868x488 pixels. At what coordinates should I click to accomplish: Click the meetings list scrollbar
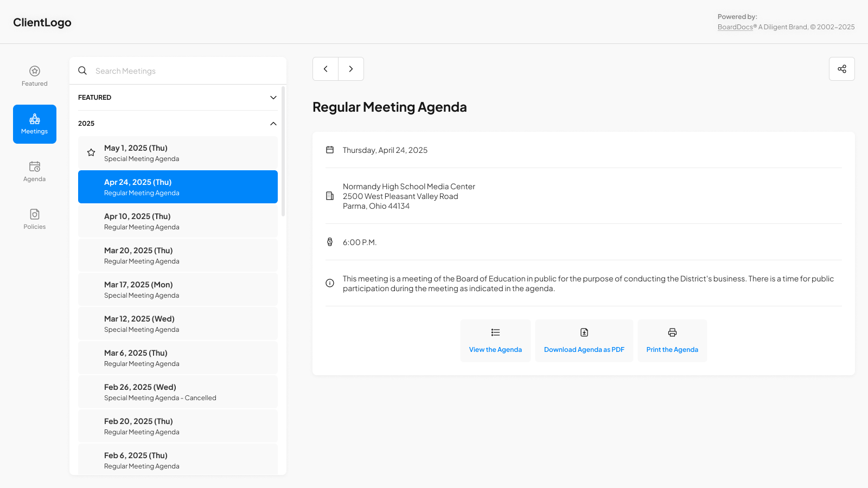283,152
